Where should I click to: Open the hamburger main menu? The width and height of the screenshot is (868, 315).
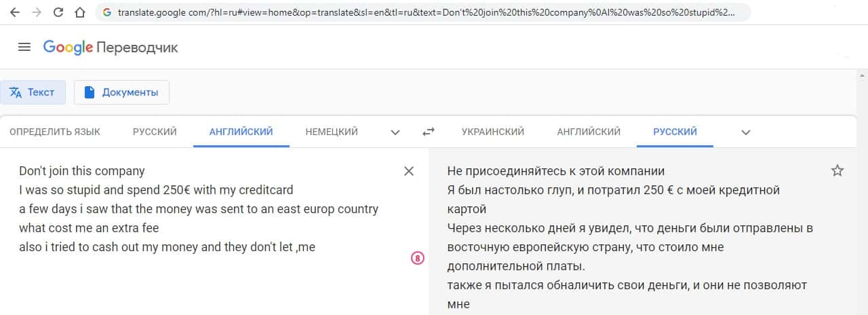tap(24, 47)
